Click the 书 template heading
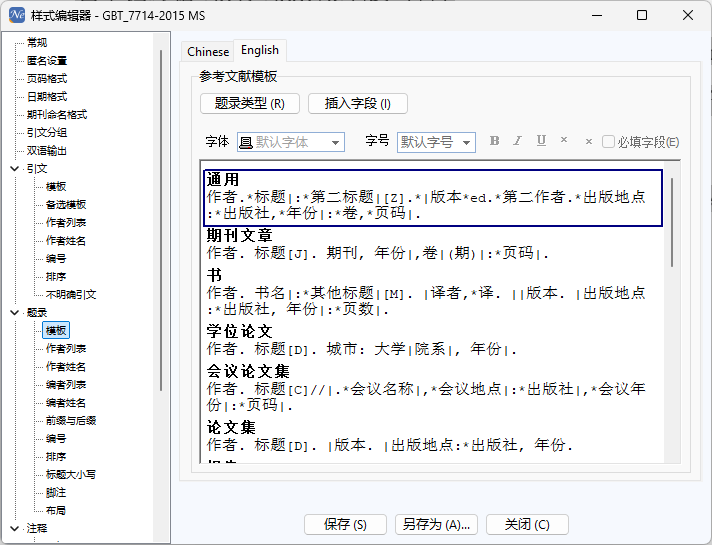 (x=214, y=276)
